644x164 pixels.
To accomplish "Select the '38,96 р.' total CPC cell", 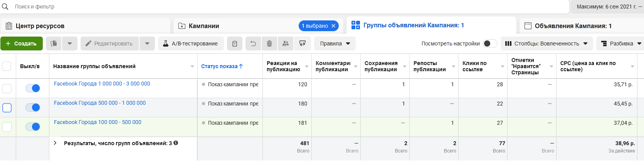I will (x=597, y=149).
